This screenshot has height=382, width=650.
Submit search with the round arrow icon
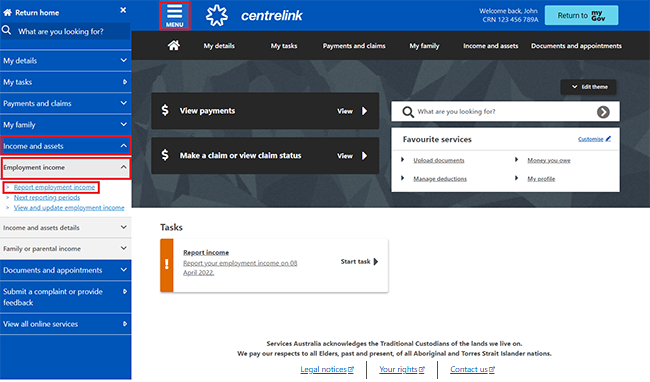[603, 112]
